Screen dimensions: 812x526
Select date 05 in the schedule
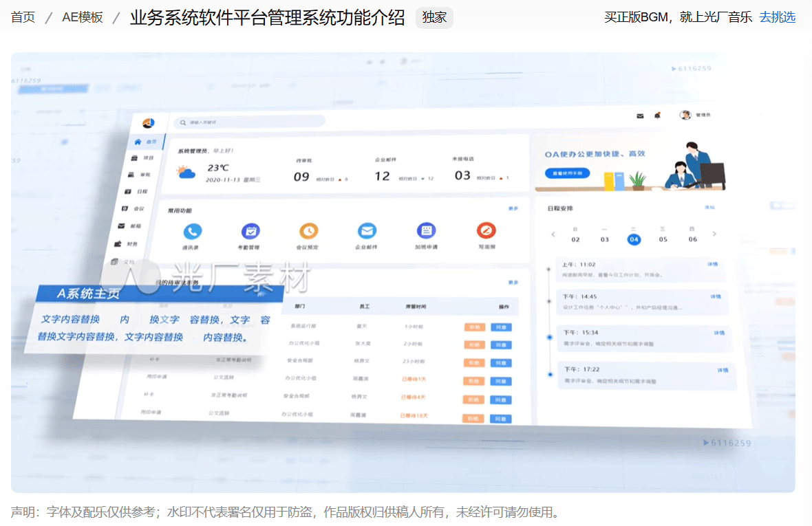[663, 239]
